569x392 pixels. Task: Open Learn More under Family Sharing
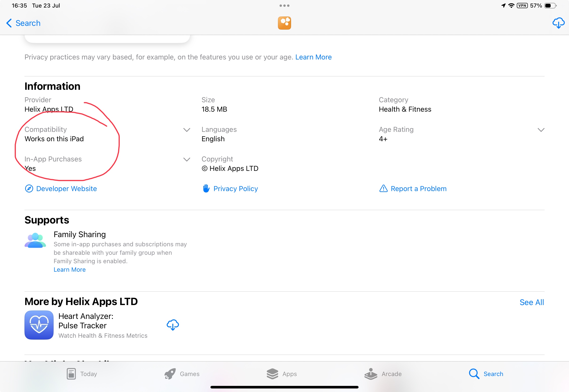tap(70, 270)
